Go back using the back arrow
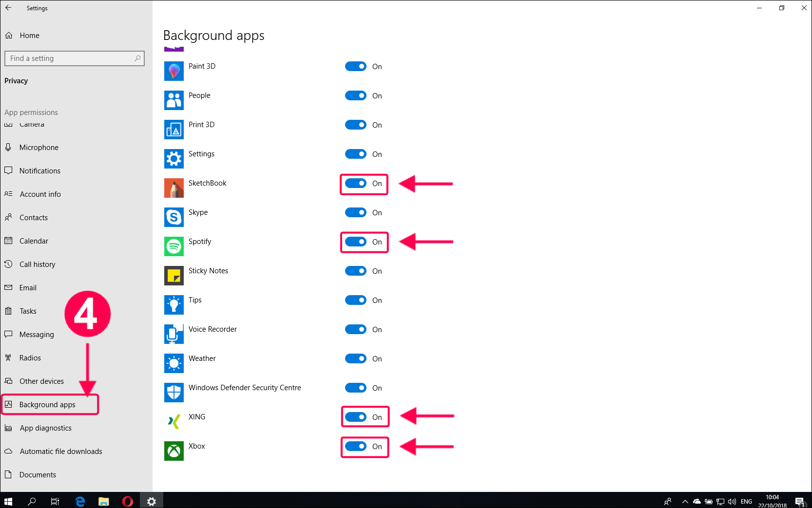812x508 pixels. 8,8
